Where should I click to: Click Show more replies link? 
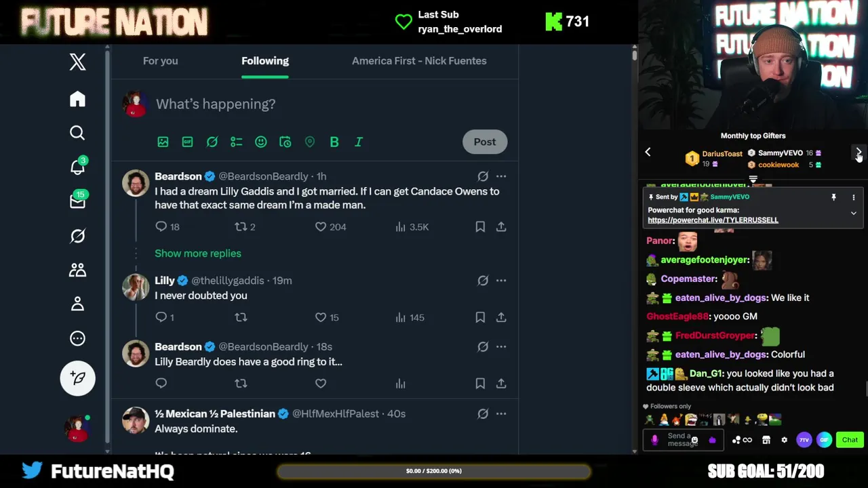(x=198, y=253)
